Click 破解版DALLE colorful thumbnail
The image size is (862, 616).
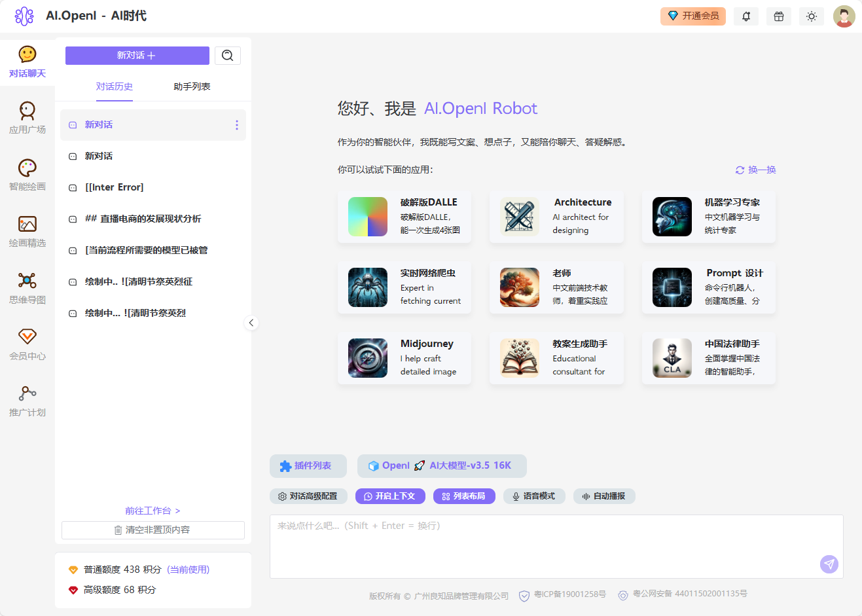368,217
